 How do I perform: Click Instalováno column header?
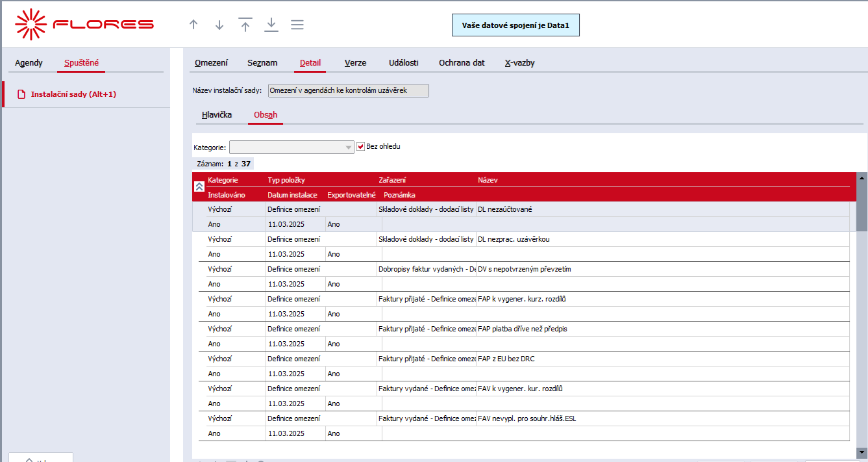coord(227,195)
